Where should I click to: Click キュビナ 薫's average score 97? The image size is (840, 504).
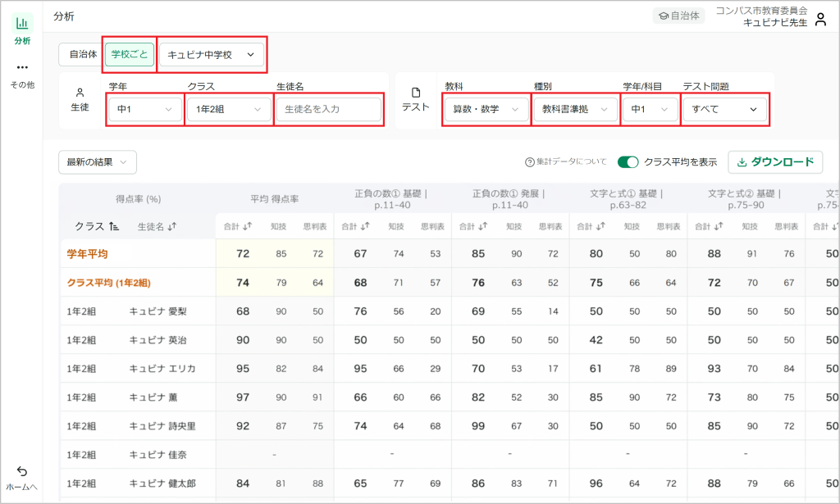(x=243, y=397)
